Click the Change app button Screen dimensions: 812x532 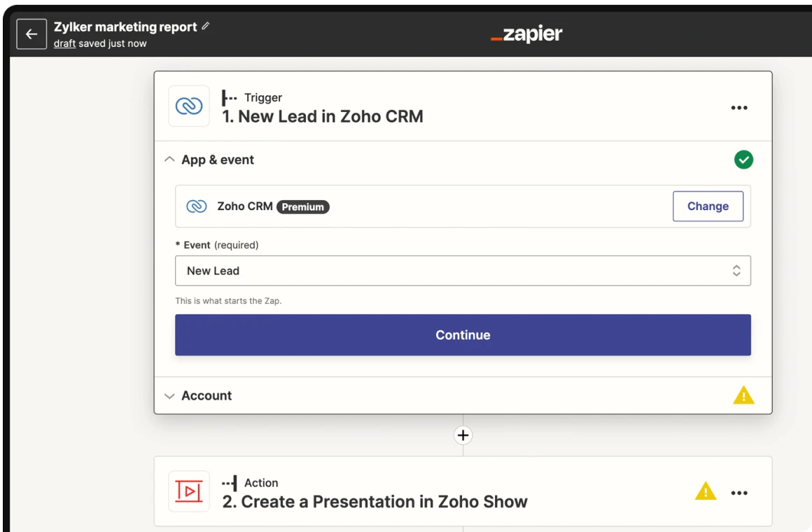click(708, 206)
